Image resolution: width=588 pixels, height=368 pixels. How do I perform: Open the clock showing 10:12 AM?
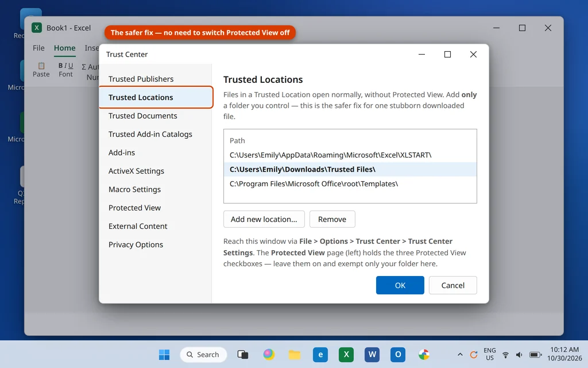point(564,354)
